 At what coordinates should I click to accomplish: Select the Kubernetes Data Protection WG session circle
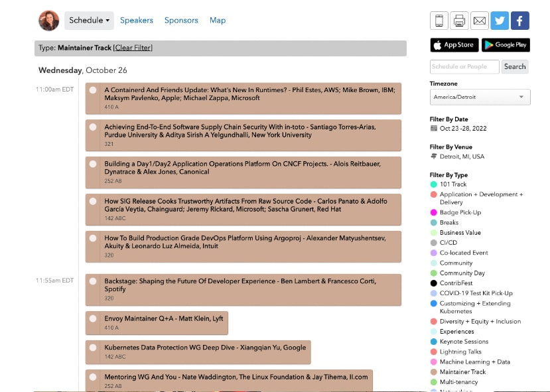(93, 348)
